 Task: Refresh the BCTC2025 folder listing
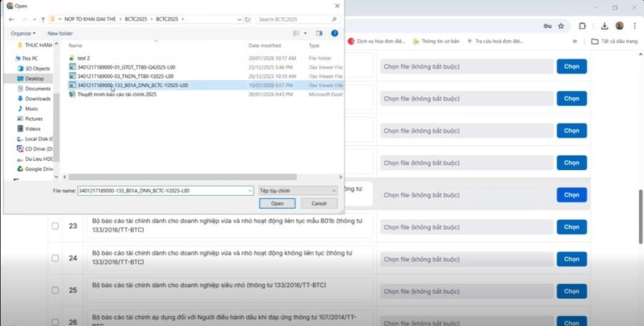(248, 19)
